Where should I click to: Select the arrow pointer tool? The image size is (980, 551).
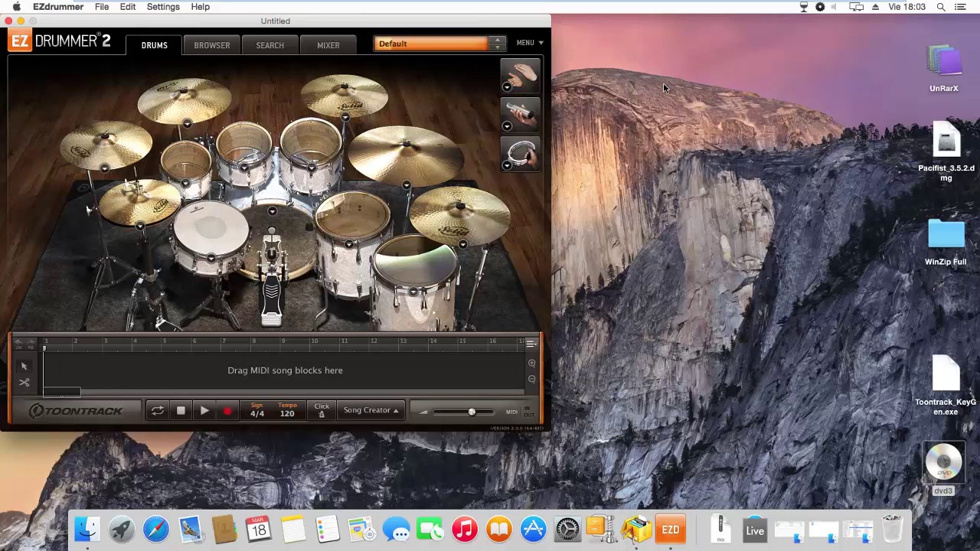pos(24,367)
